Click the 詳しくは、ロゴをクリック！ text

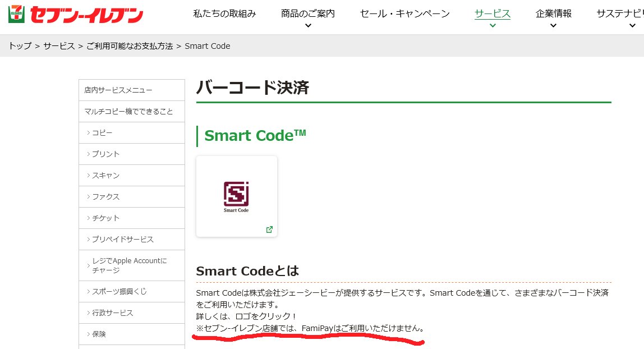(x=246, y=316)
